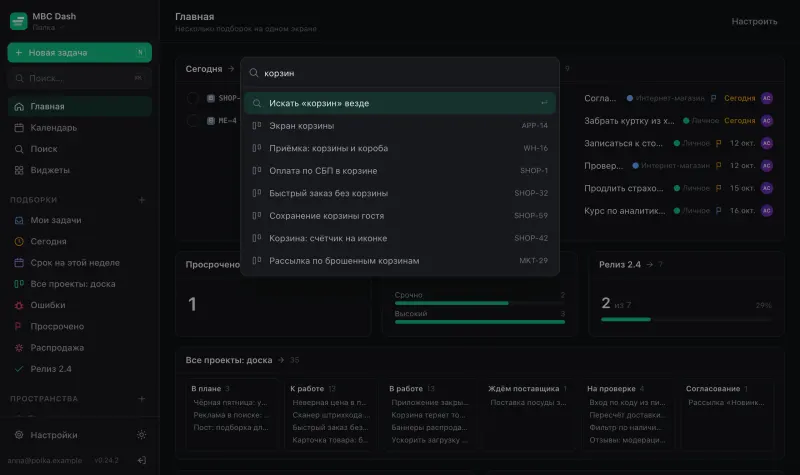This screenshot has height=475, width=800.
Task: Select the Экран корзины result
Action: [399, 126]
